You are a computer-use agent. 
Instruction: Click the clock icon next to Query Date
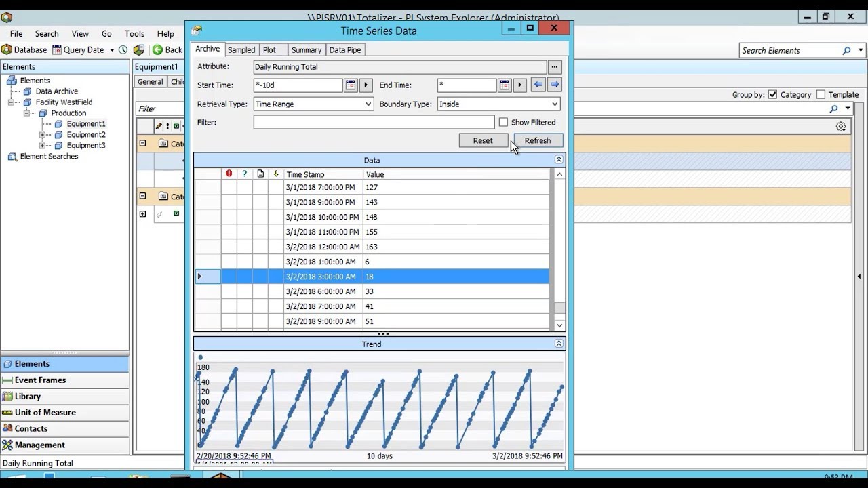(x=123, y=50)
